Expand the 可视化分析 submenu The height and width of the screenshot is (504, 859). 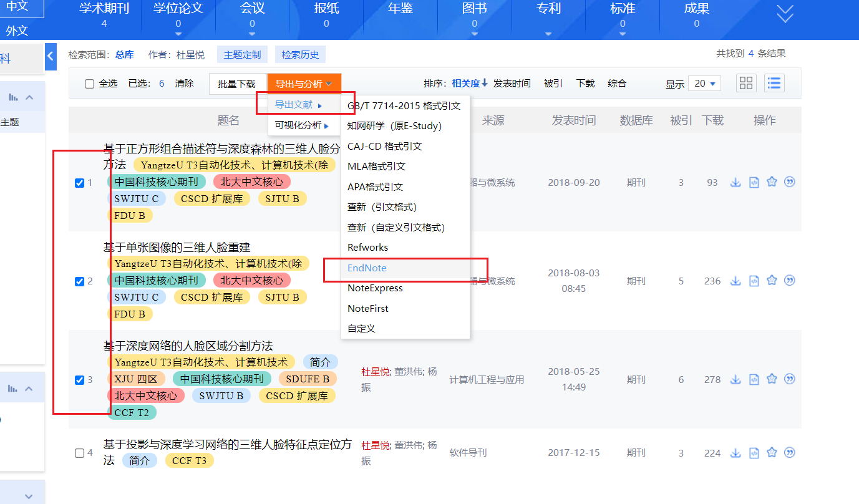[x=304, y=125]
